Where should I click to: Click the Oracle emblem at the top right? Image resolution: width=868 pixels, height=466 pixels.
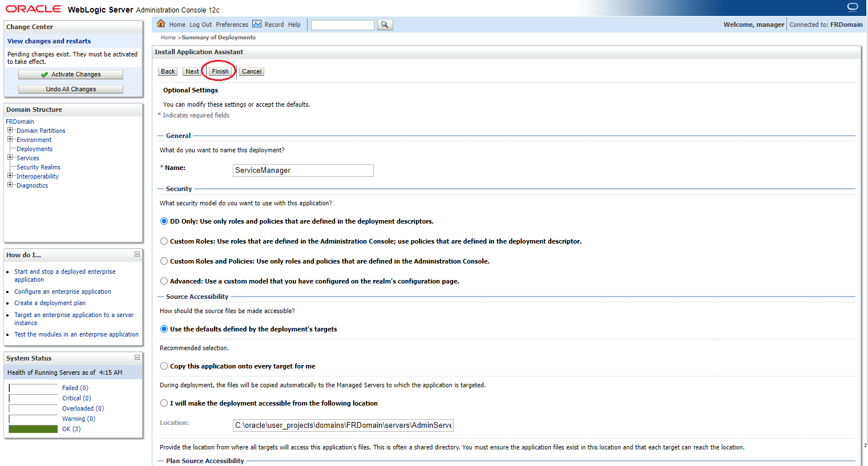coord(853,7)
